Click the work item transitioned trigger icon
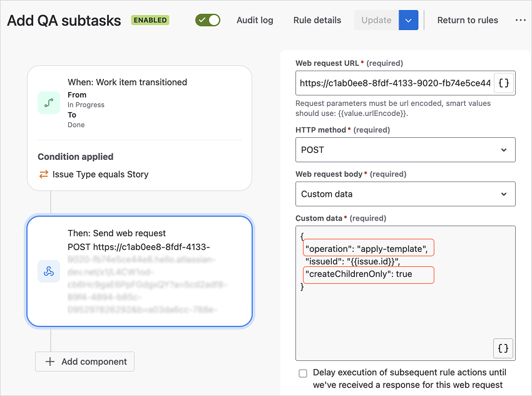This screenshot has height=396, width=532. [x=49, y=103]
